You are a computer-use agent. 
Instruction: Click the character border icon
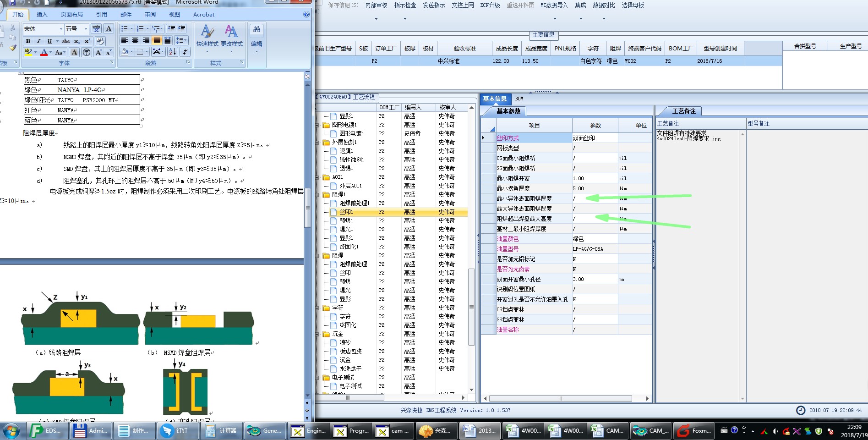(109, 29)
